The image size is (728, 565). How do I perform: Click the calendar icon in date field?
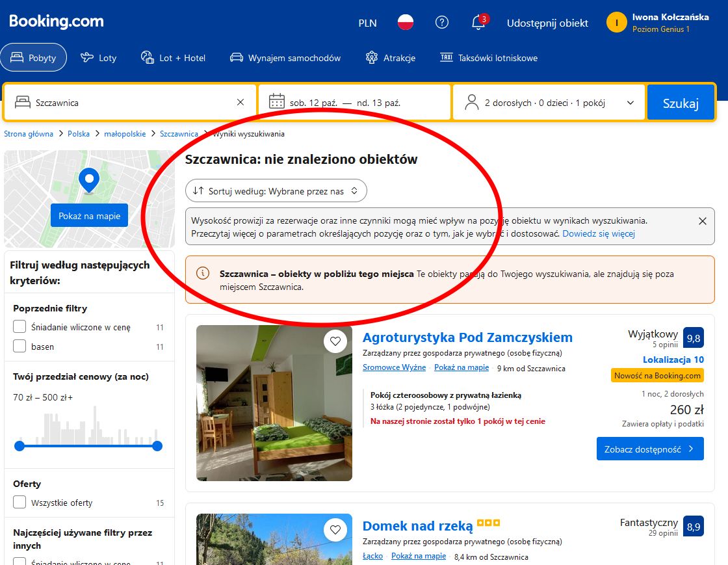[277, 101]
